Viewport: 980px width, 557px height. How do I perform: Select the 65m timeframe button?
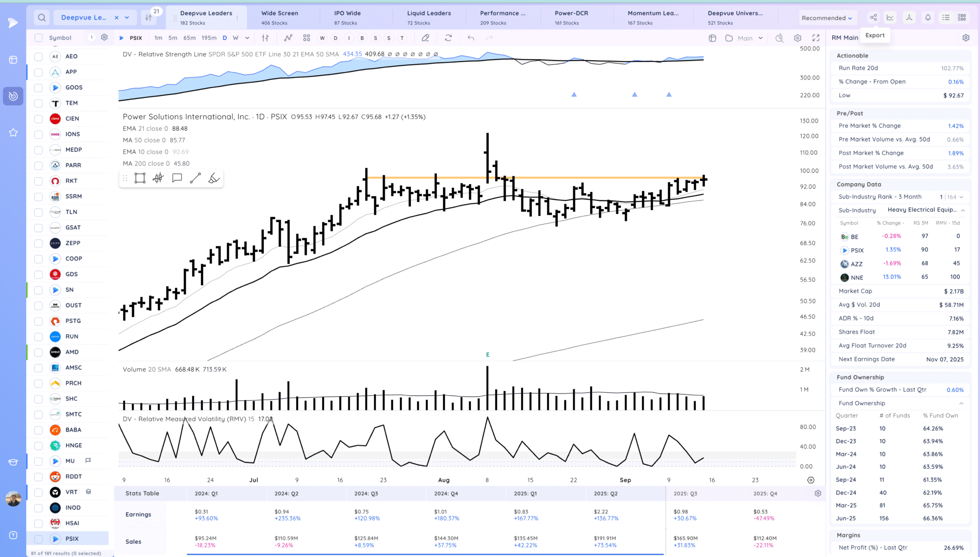pos(189,38)
